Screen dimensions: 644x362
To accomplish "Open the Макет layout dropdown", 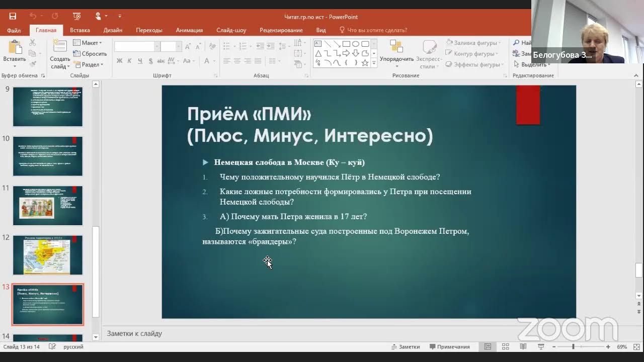I will [88, 43].
